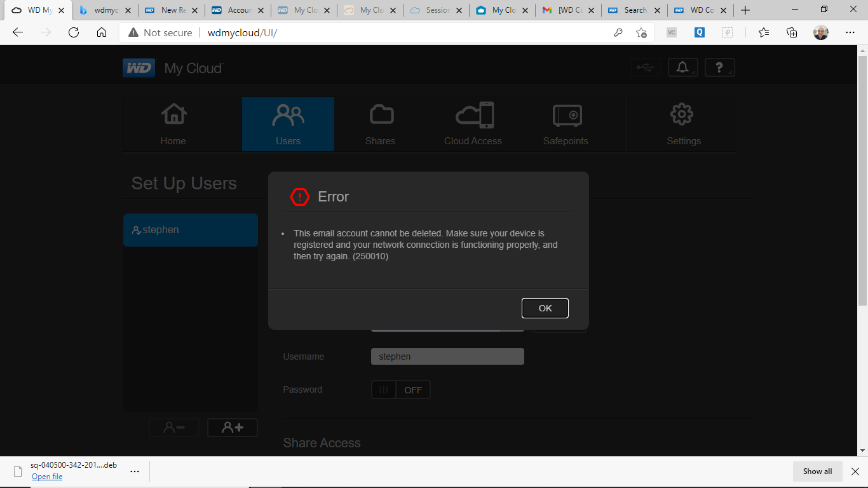The width and height of the screenshot is (868, 488).
Task: Select the Users navigation tab
Action: click(x=288, y=125)
